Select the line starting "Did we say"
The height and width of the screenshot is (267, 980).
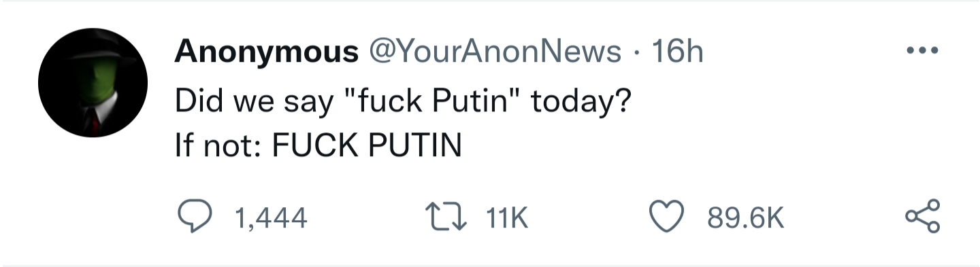403,103
